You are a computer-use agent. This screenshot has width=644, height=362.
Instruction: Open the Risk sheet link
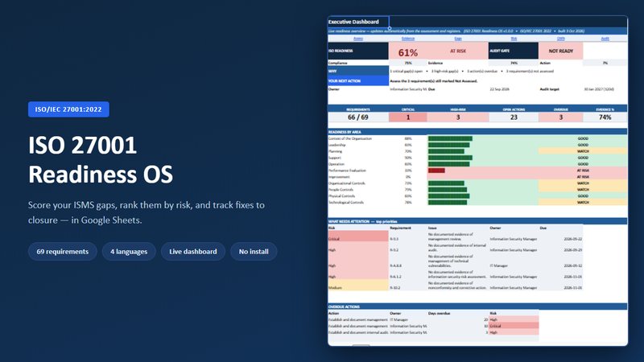tap(514, 39)
